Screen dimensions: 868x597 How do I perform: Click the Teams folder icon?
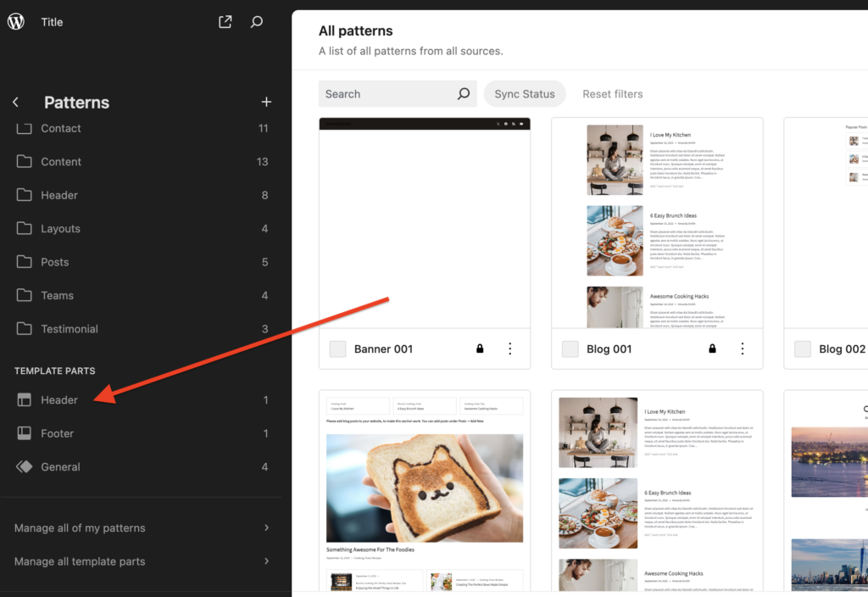(24, 295)
